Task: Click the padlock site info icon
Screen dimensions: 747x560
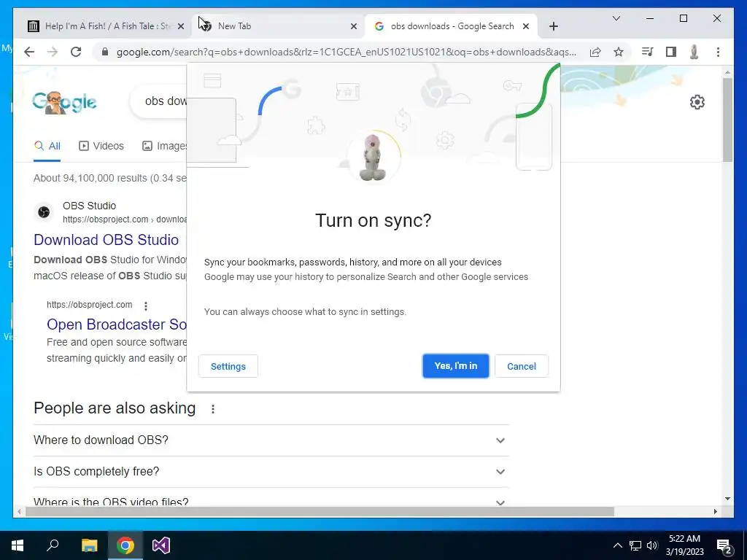Action: pyautogui.click(x=105, y=52)
